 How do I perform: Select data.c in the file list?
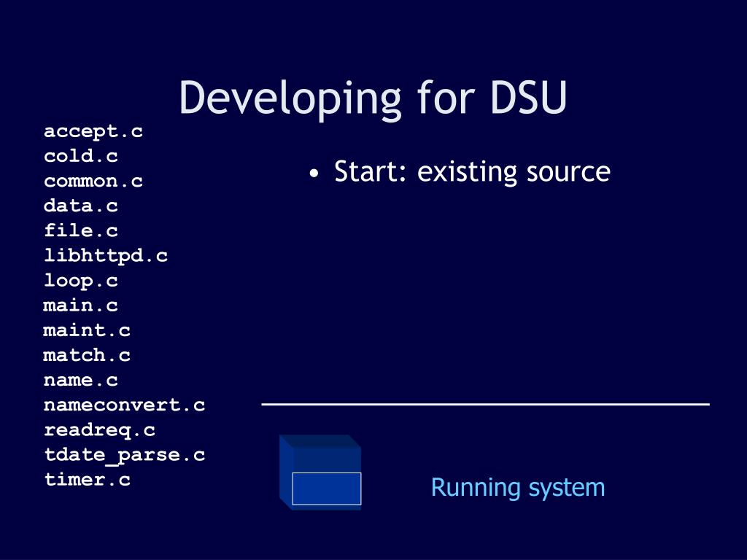pyautogui.click(x=81, y=206)
